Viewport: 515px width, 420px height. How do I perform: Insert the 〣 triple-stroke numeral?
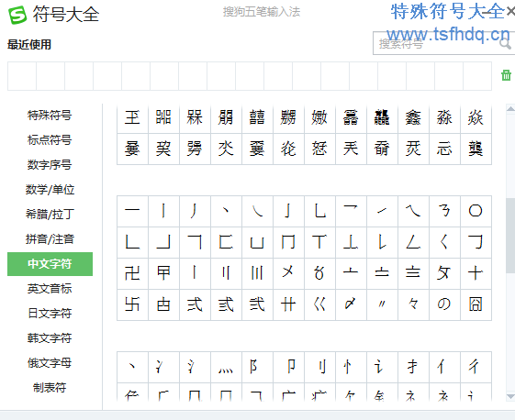coord(257,273)
